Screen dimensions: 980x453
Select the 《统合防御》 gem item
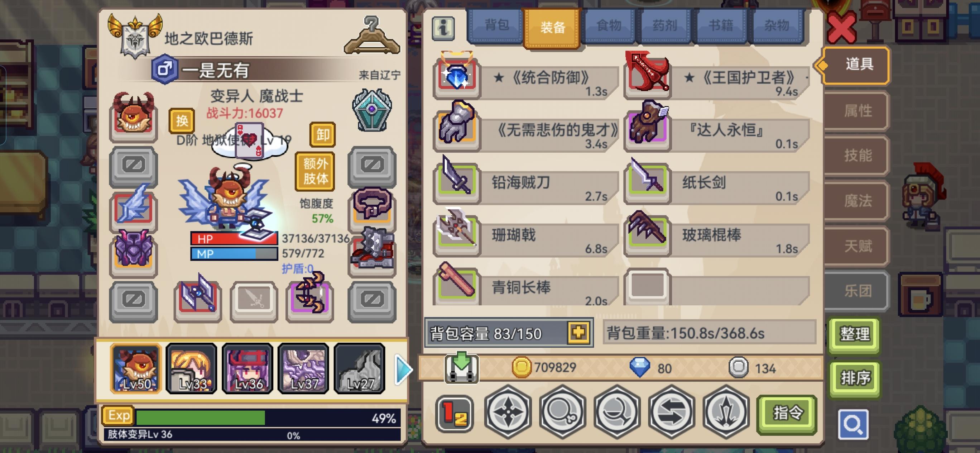[525, 78]
